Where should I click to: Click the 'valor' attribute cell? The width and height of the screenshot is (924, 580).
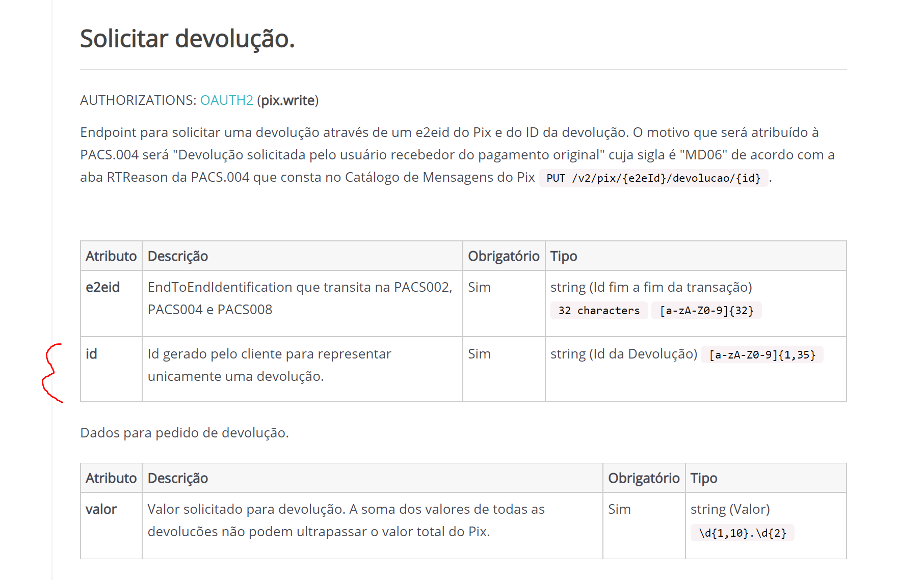[111, 526]
